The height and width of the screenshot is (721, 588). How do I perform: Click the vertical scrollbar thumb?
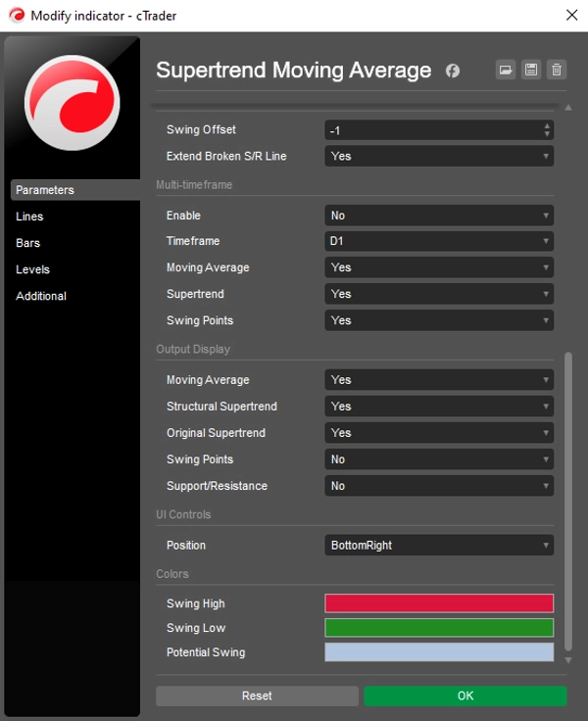(568, 502)
